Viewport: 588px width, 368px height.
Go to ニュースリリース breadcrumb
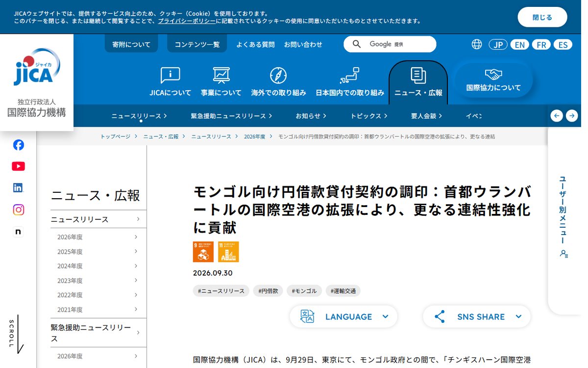(x=211, y=136)
